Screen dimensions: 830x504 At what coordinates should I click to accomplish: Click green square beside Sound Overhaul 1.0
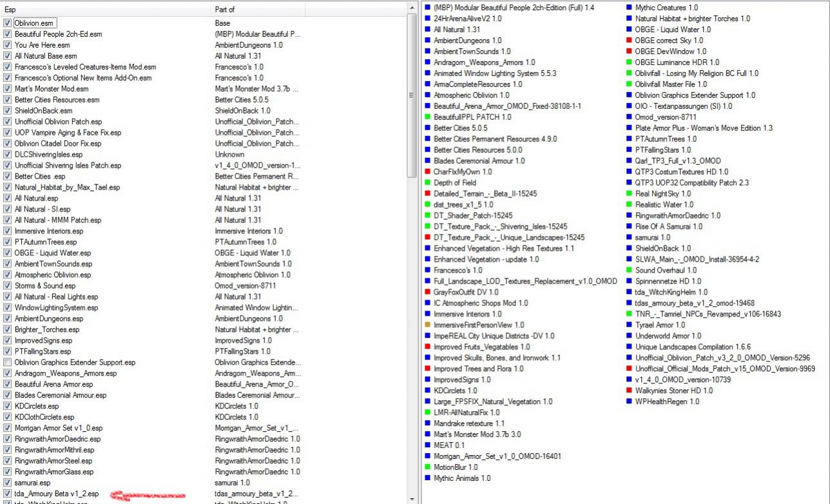[629, 271]
